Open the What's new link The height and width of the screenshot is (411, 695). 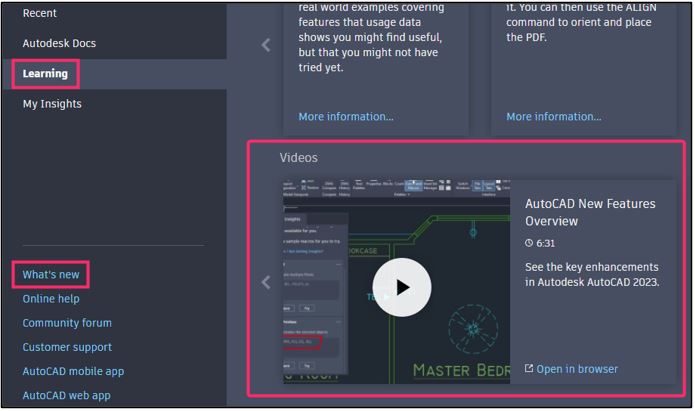tap(51, 275)
